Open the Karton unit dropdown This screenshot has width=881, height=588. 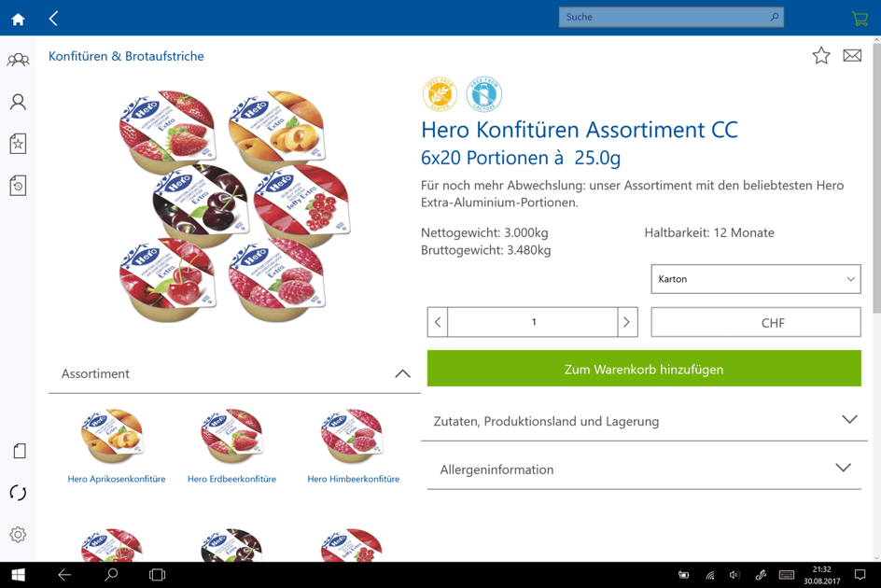[x=756, y=279]
